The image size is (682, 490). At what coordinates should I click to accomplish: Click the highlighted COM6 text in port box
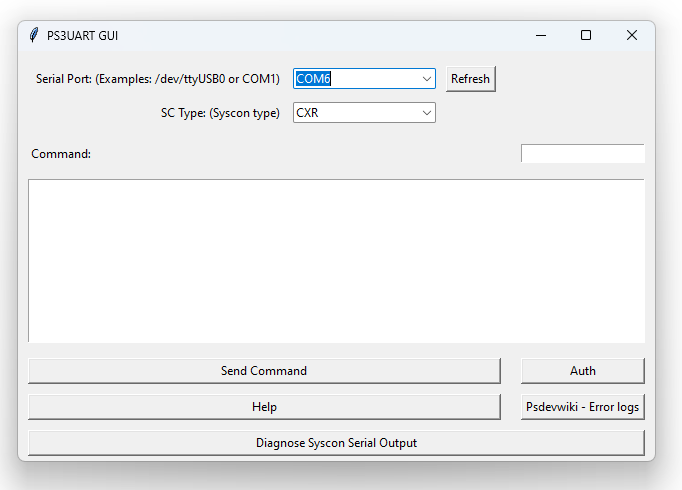(x=313, y=79)
